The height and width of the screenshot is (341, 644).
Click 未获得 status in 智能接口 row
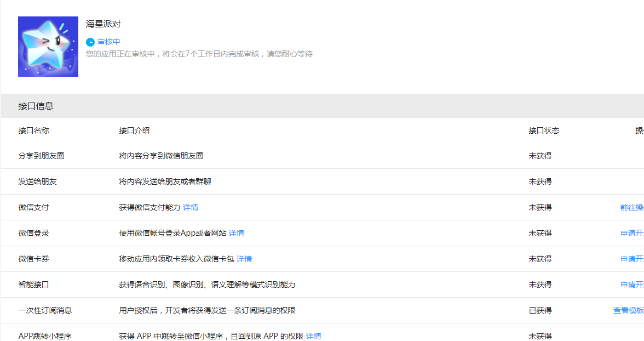pos(540,285)
